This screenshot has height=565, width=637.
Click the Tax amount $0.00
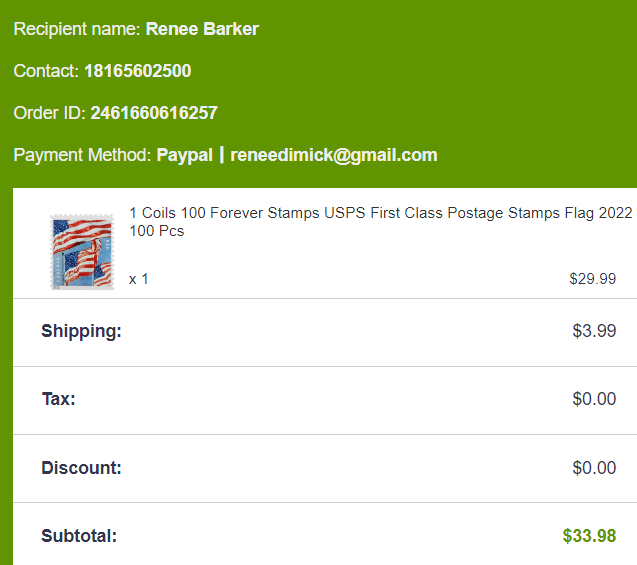[594, 399]
